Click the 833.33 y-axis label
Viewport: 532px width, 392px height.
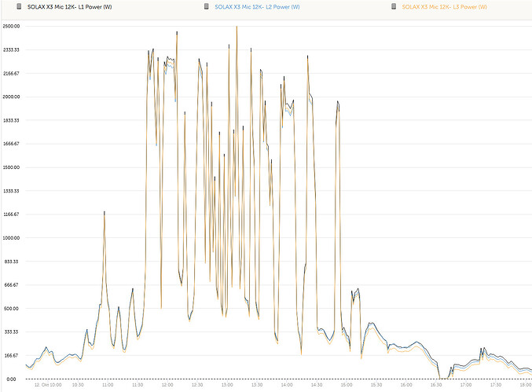click(x=12, y=262)
